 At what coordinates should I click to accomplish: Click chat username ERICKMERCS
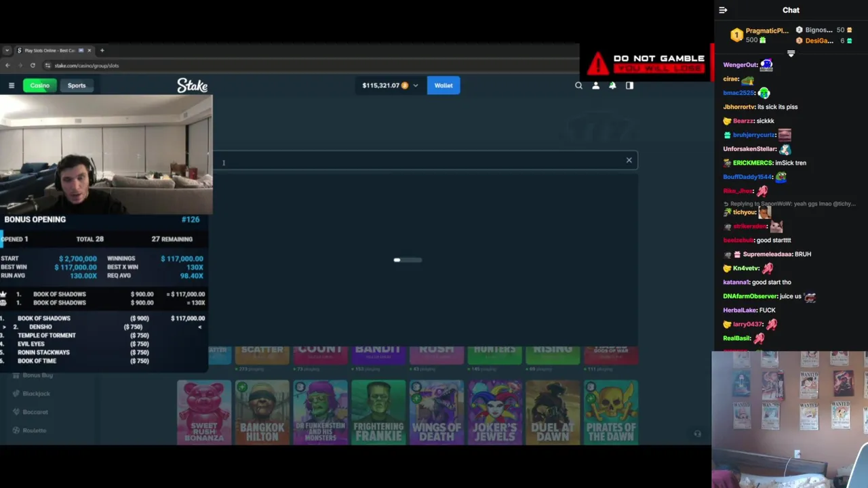tap(753, 163)
